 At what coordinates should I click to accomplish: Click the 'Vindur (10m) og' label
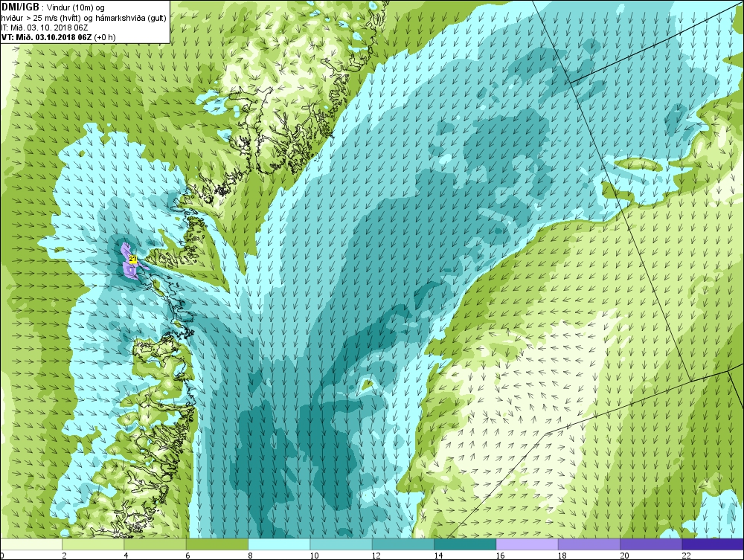click(x=76, y=8)
